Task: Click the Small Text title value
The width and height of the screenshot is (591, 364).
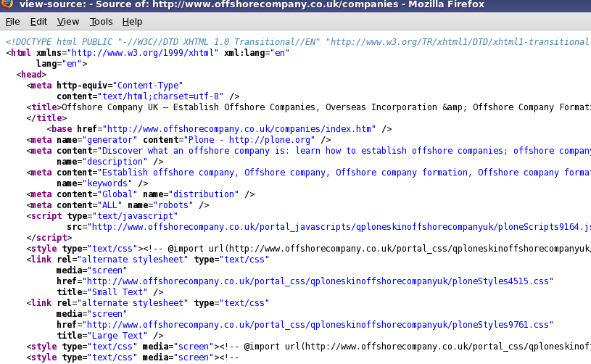Action: tap(117, 292)
